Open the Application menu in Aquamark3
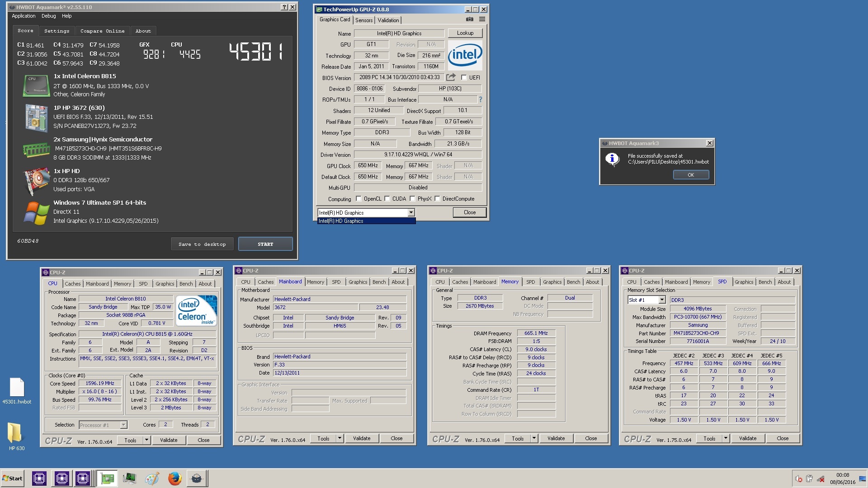 [24, 16]
